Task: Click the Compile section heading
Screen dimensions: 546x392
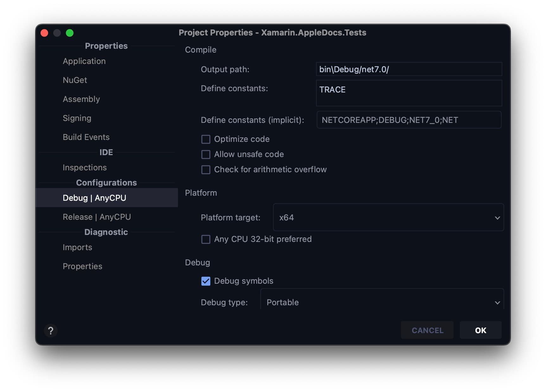Action: [201, 50]
